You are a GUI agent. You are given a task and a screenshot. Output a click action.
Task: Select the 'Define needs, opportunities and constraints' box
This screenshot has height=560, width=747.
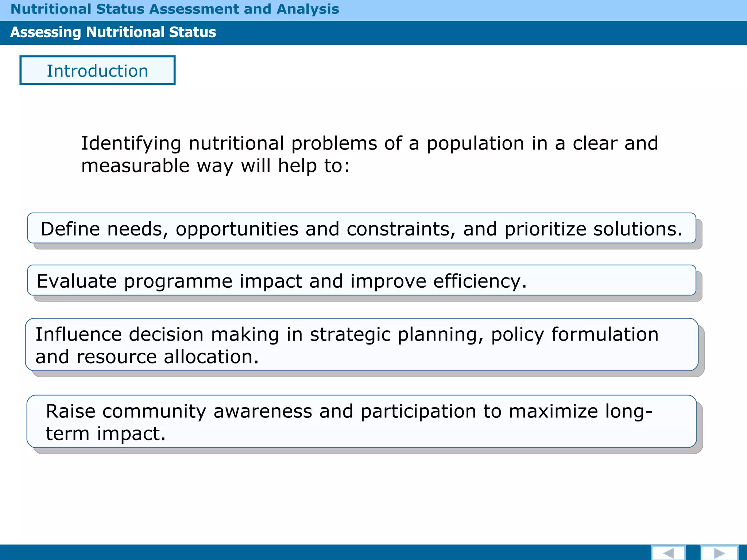pos(361,228)
